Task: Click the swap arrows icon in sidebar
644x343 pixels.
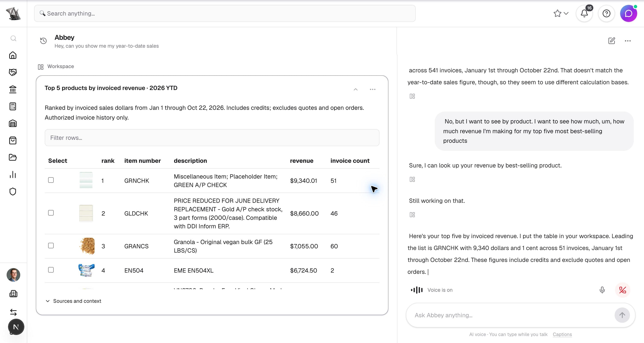Action: (x=13, y=312)
